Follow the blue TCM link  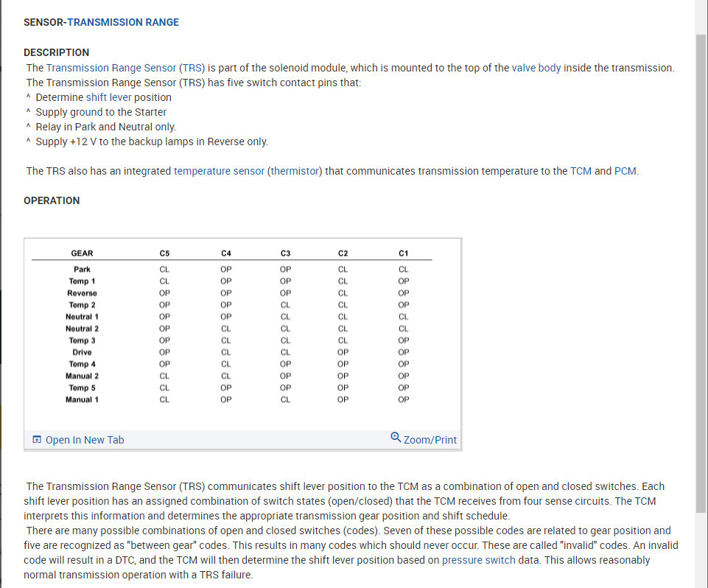(581, 171)
